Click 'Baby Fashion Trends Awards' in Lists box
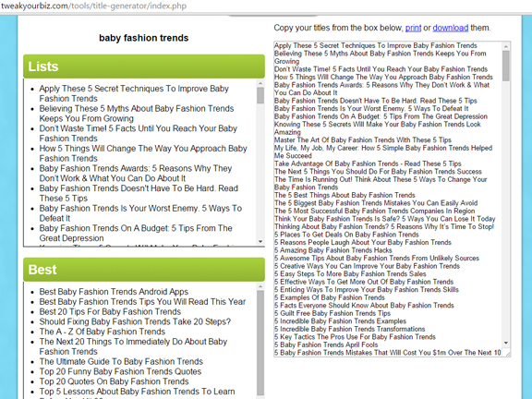The image size is (532, 399). coord(136,174)
